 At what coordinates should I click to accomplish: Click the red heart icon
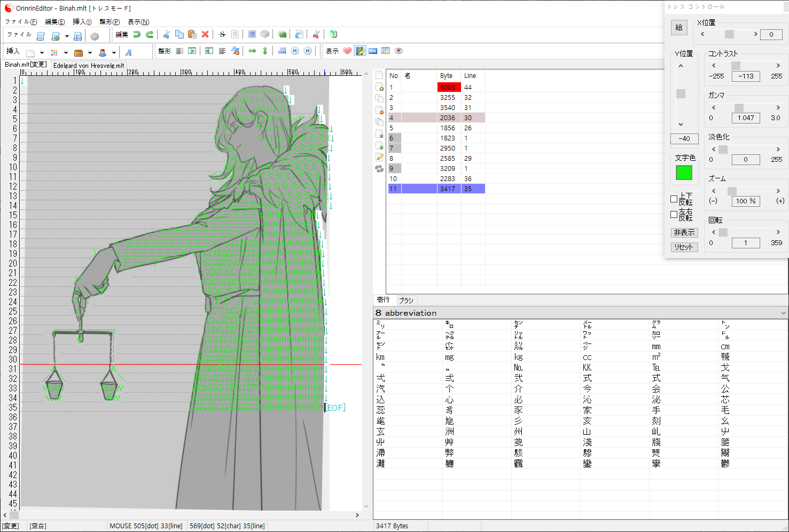coord(347,51)
